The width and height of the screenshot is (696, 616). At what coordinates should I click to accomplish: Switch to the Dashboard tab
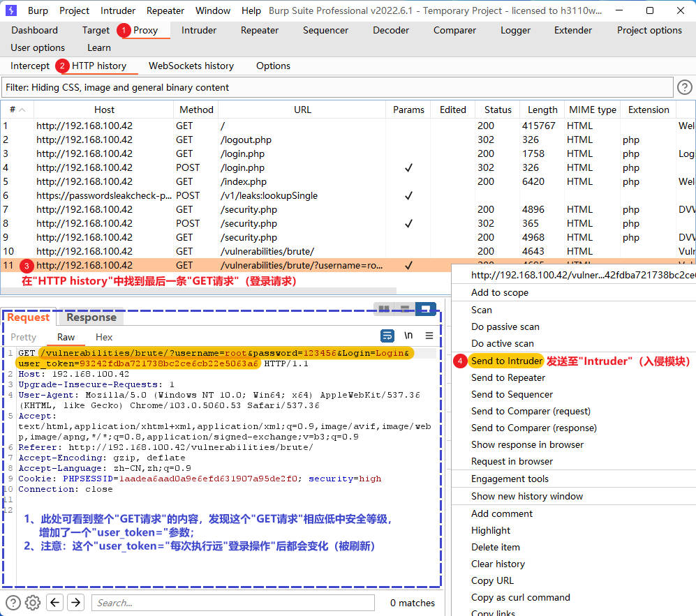pos(35,30)
